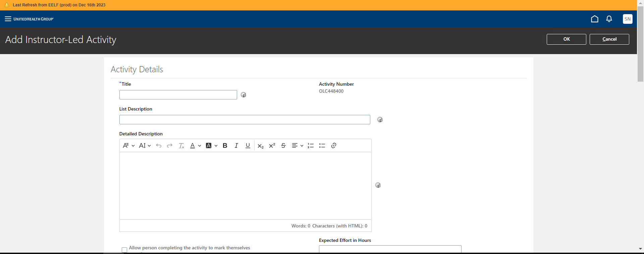
Task: Redo the last edit in the editor
Action: [x=170, y=145]
